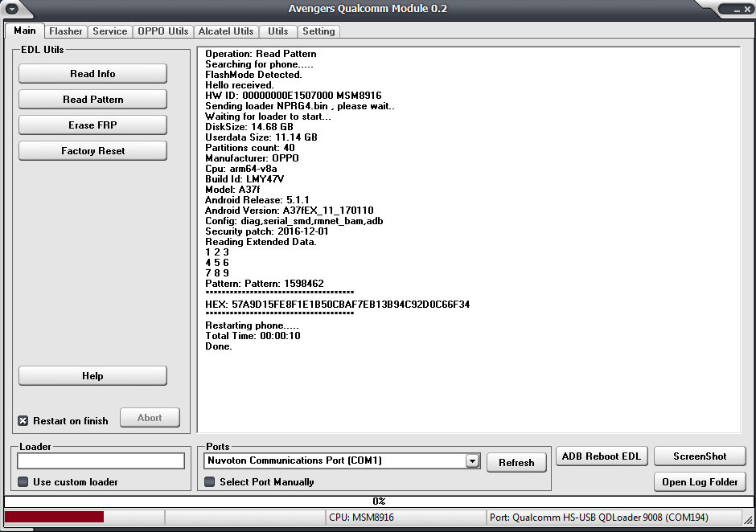This screenshot has height=532, width=756.
Task: Click the FlashMode Detected line
Action: click(253, 75)
